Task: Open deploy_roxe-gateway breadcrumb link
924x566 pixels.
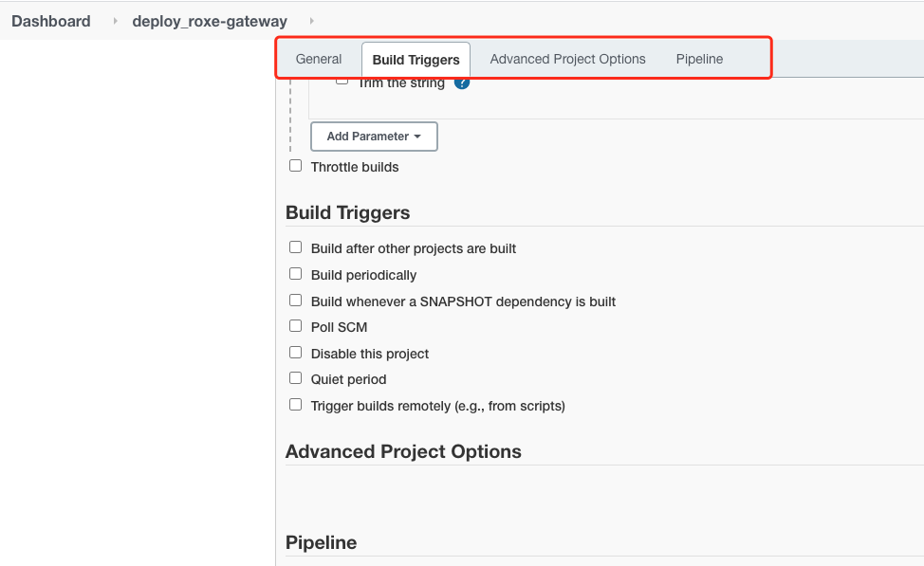Action: [210, 21]
